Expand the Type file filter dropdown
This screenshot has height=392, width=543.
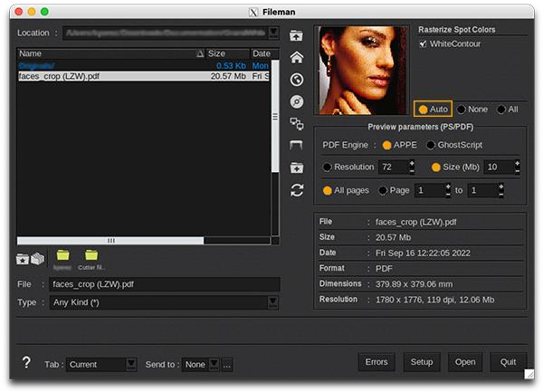point(272,302)
